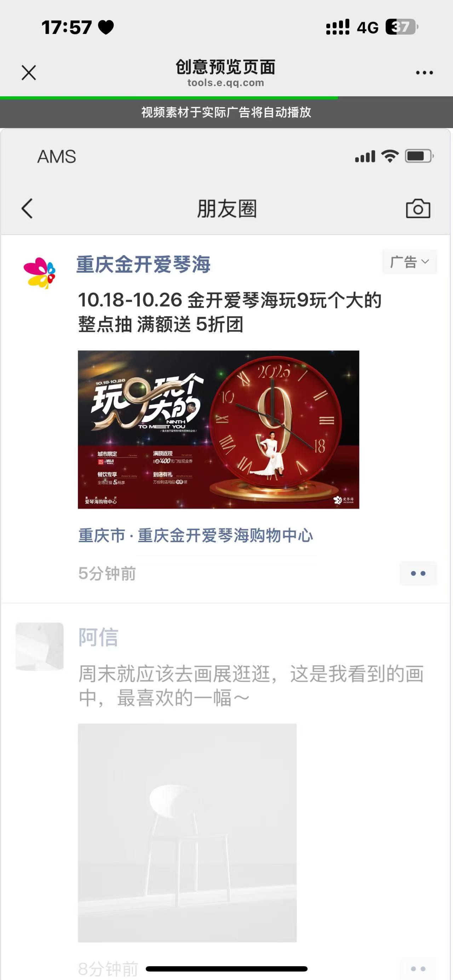View 阿信's white chair photo
Viewport: 453px width, 980px height.
pyautogui.click(x=187, y=833)
